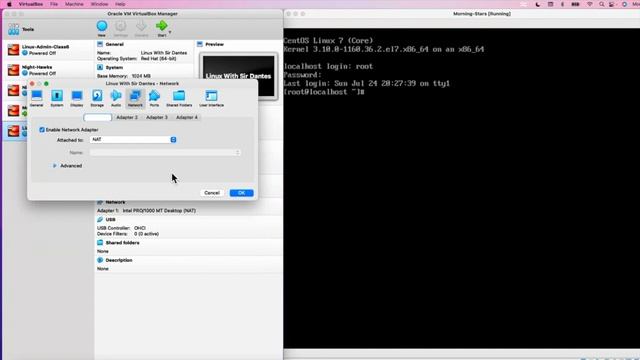The width and height of the screenshot is (640, 360).
Task: Open Control Center in the menu bar
Action: tap(612, 4)
